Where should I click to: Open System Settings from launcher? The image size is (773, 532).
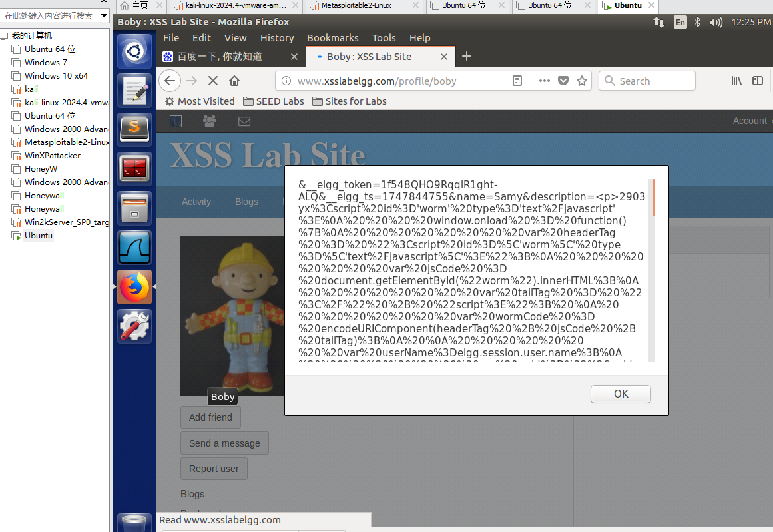pos(134,326)
